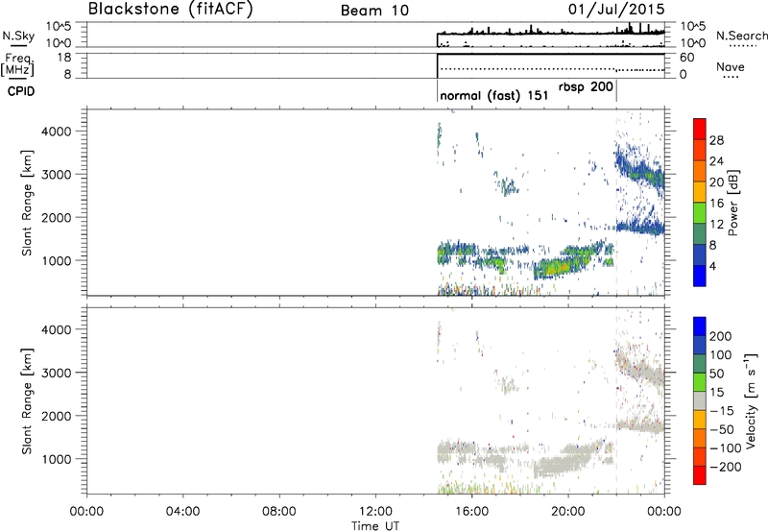Viewport: 768px width, 532px height.
Task: Click the 'rbsp 200' CPID annotation
Action: pyautogui.click(x=586, y=87)
